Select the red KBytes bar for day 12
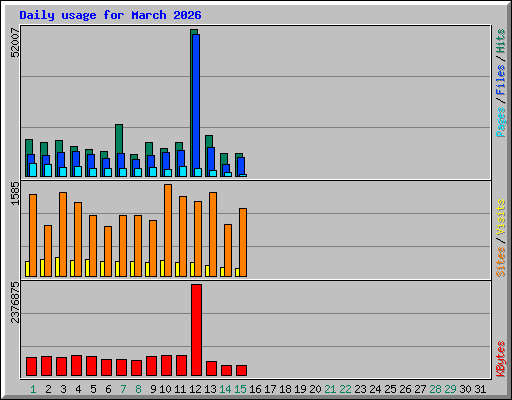Viewport: 512px width, 400px height. coord(196,330)
